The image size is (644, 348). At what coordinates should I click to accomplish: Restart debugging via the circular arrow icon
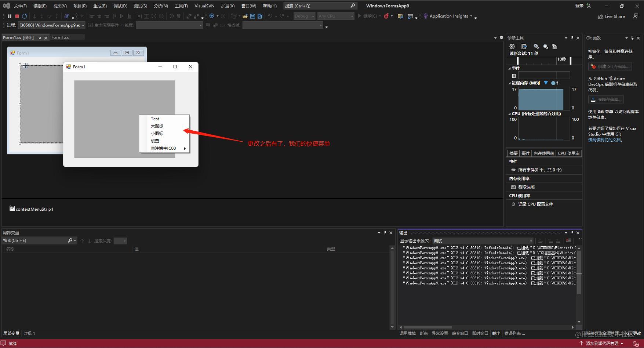click(x=25, y=16)
